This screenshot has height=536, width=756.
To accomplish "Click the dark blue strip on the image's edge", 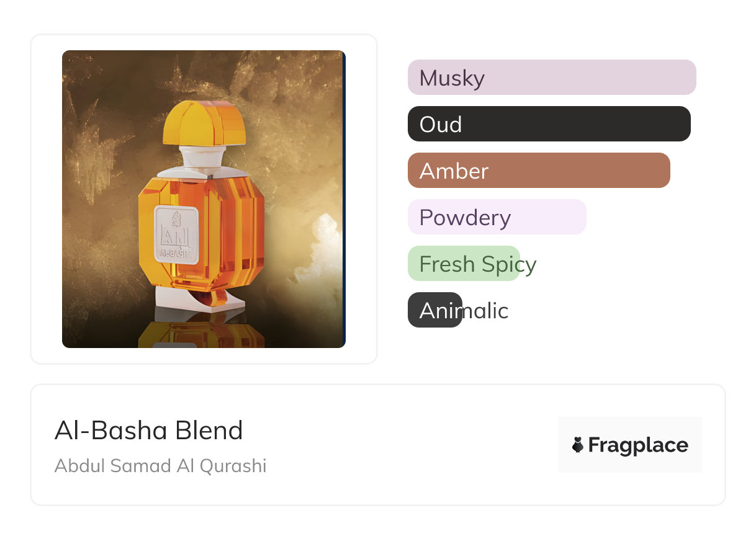I will (344, 199).
